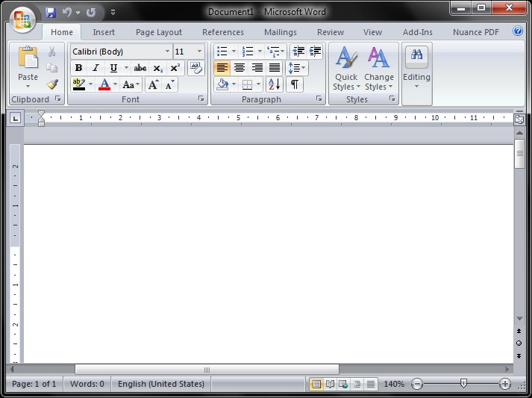The height and width of the screenshot is (398, 532).
Task: Go to the References tab
Action: (223, 32)
